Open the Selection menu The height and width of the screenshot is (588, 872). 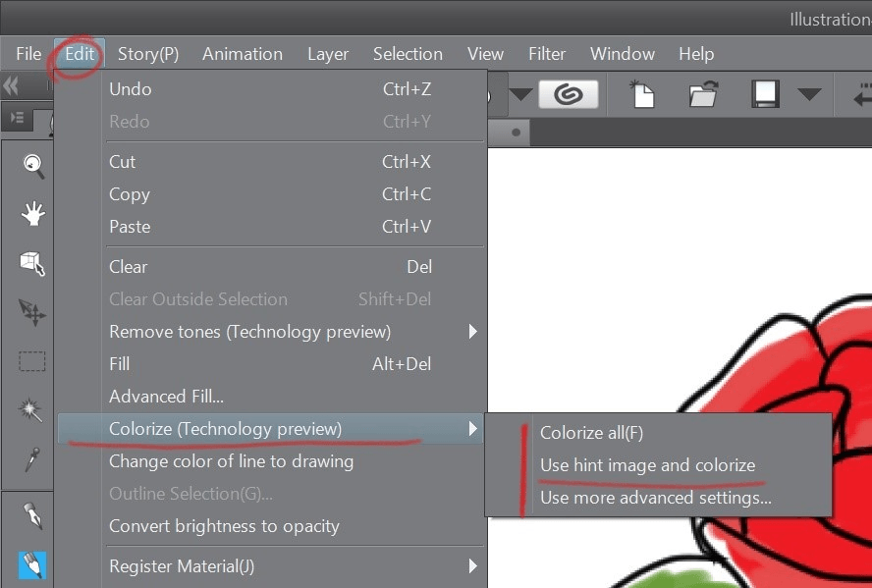pyautogui.click(x=408, y=54)
